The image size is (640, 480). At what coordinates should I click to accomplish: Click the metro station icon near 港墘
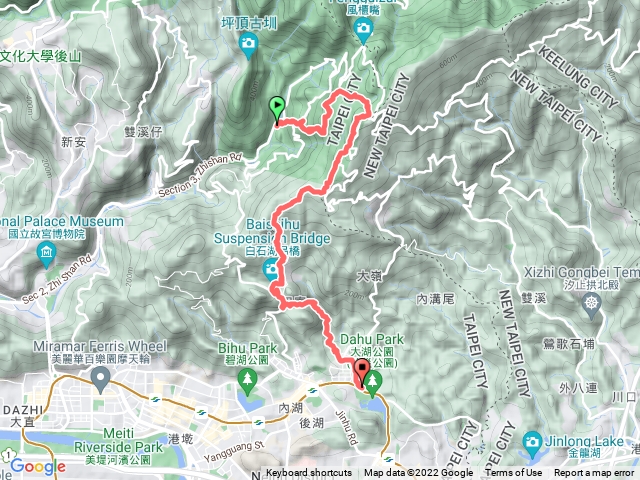coord(201,413)
